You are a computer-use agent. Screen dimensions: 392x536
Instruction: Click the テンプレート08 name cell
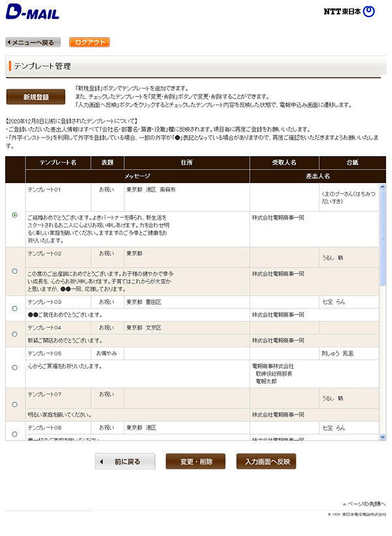pos(58,427)
